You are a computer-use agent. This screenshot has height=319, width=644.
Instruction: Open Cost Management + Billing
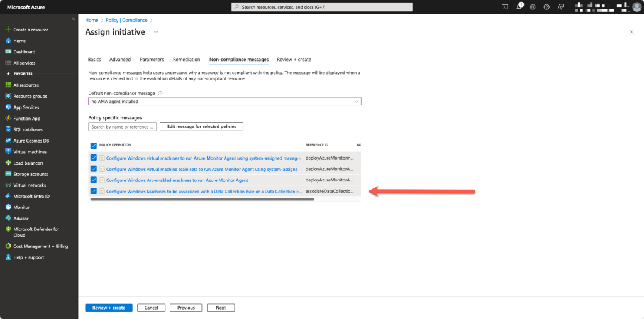(41, 246)
